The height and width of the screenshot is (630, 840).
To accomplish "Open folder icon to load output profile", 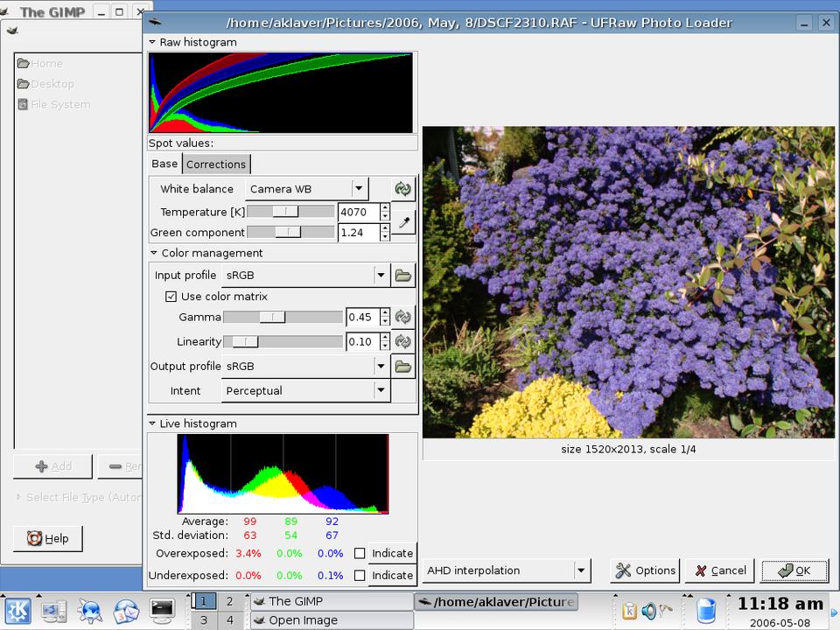I will click(402, 367).
